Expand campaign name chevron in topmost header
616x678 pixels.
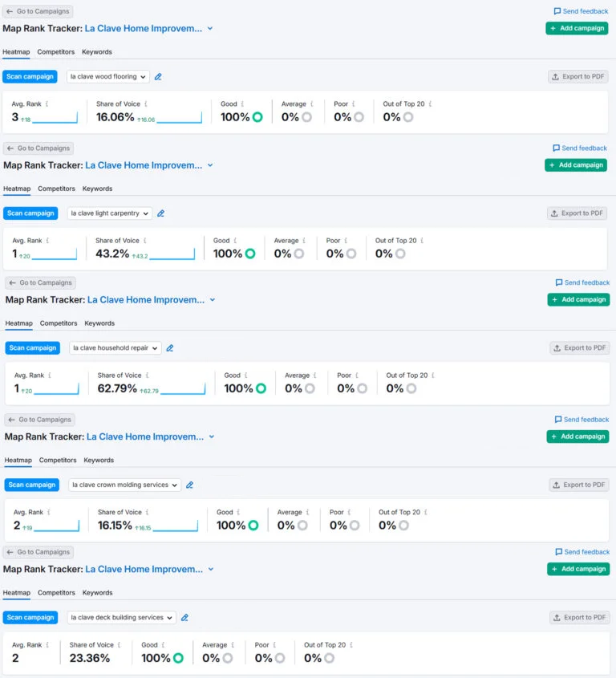(x=210, y=28)
